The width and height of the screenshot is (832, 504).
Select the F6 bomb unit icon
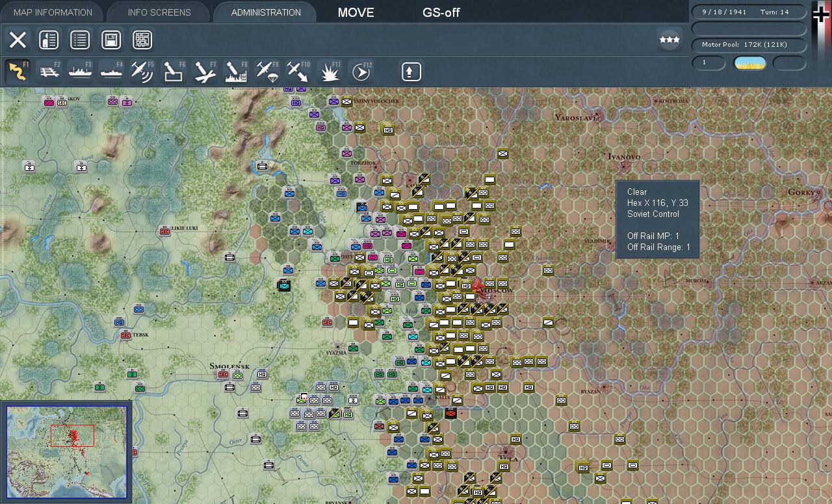pos(174,71)
